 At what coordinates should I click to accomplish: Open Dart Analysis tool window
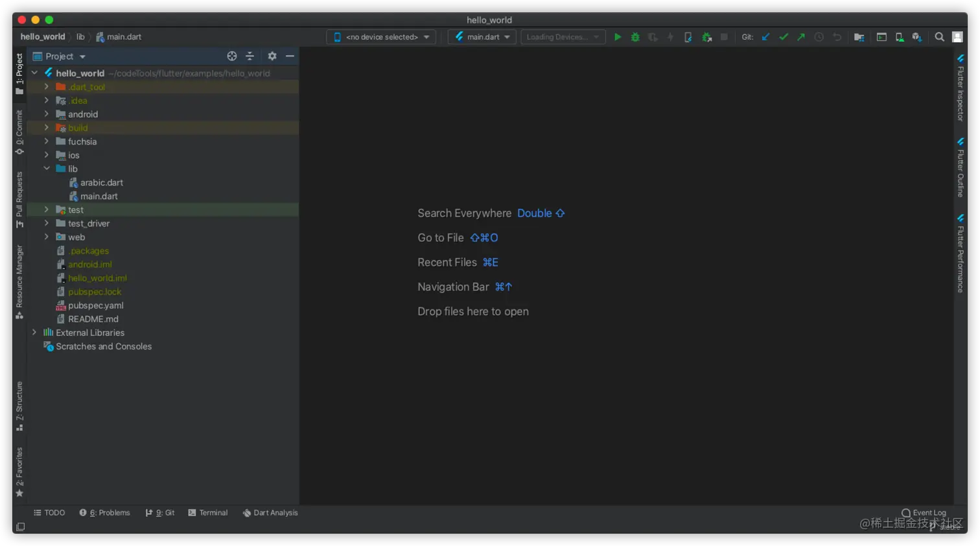click(x=270, y=513)
